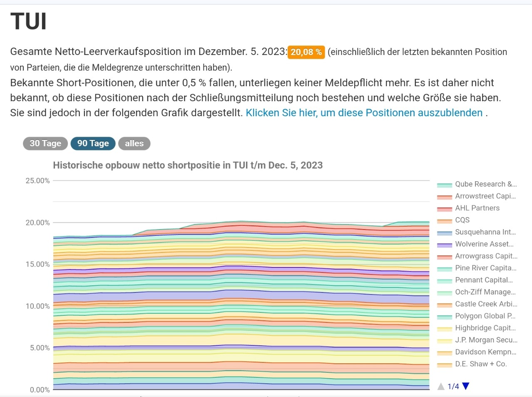This screenshot has width=532, height=397.
Task: Click Arrowstreet Capi... legend swatch
Action: click(x=445, y=197)
